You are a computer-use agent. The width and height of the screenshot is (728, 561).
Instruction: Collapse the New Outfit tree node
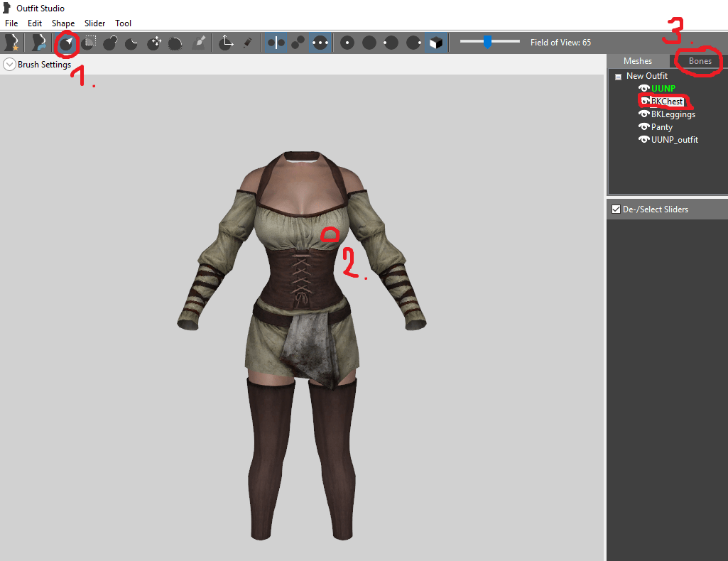618,77
